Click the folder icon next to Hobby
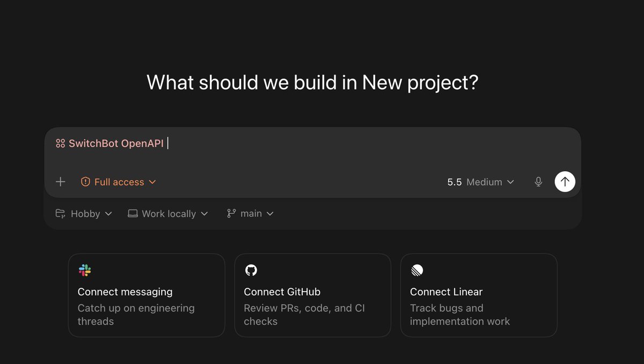644x364 pixels. pyautogui.click(x=61, y=214)
